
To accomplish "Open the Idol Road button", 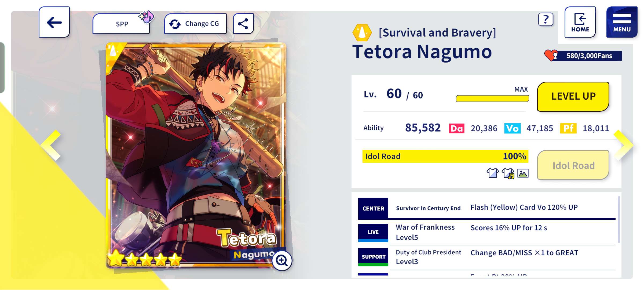I will pyautogui.click(x=573, y=165).
